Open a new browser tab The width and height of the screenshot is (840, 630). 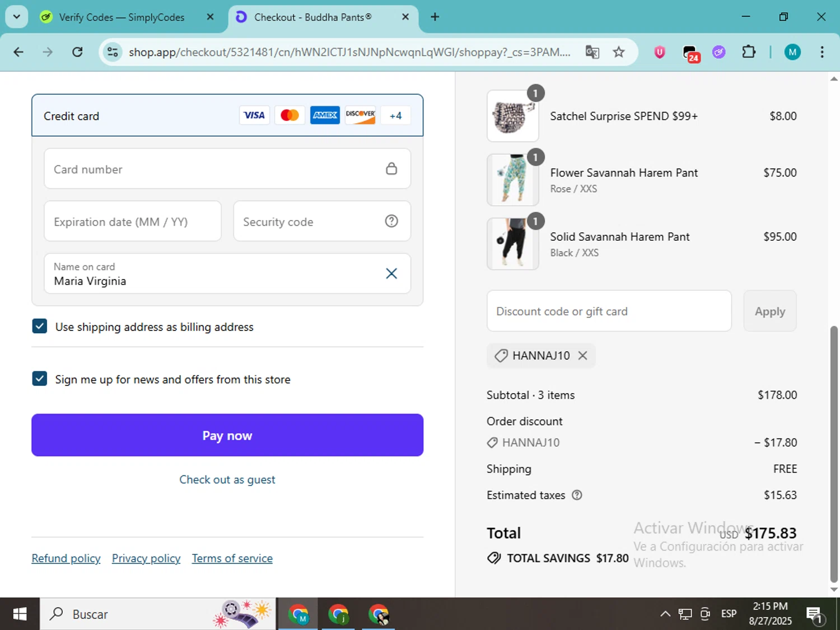[x=435, y=17]
